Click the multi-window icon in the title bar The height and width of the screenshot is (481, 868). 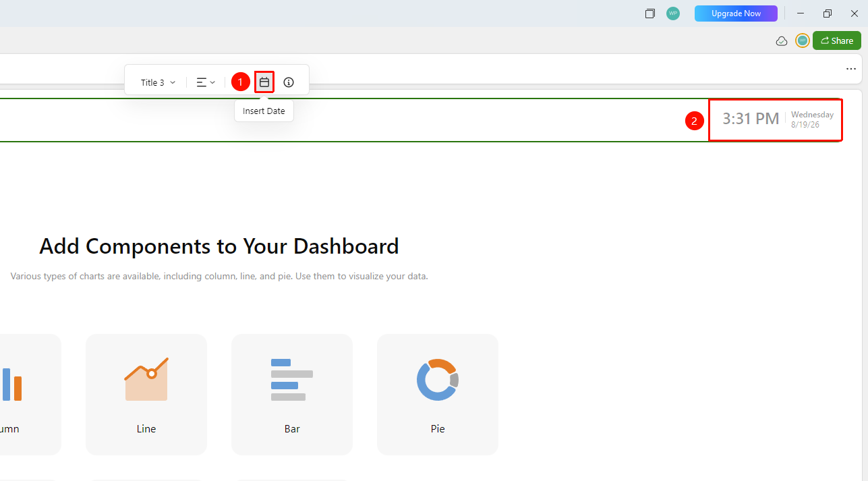click(x=650, y=13)
